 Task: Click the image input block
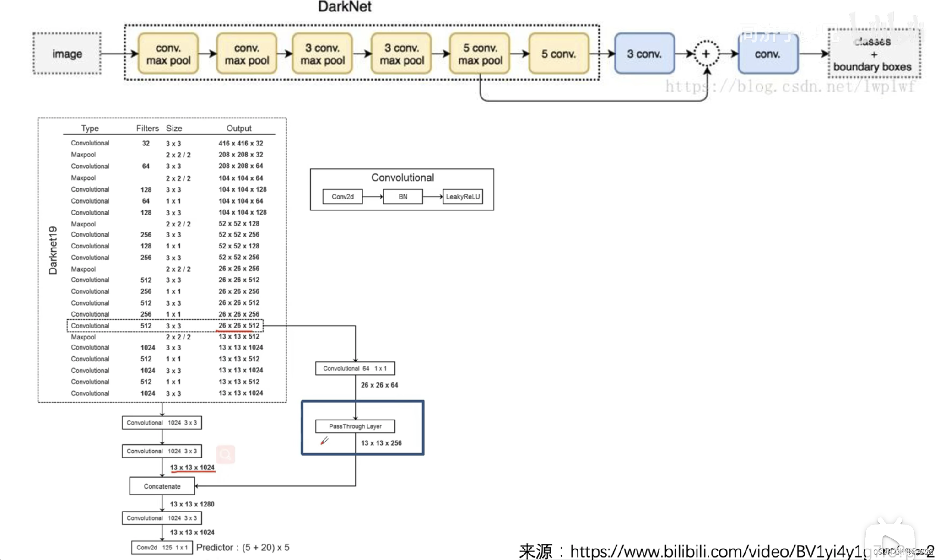[x=67, y=54]
